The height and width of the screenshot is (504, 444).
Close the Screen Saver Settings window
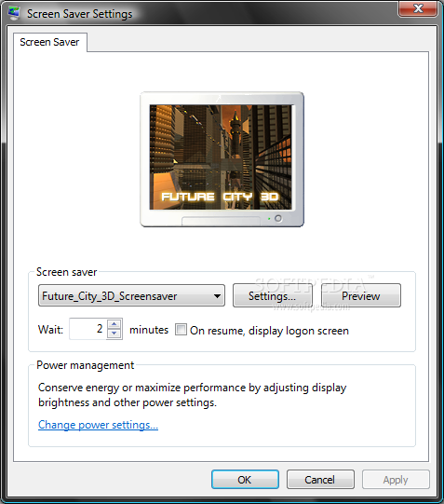[x=418, y=8]
